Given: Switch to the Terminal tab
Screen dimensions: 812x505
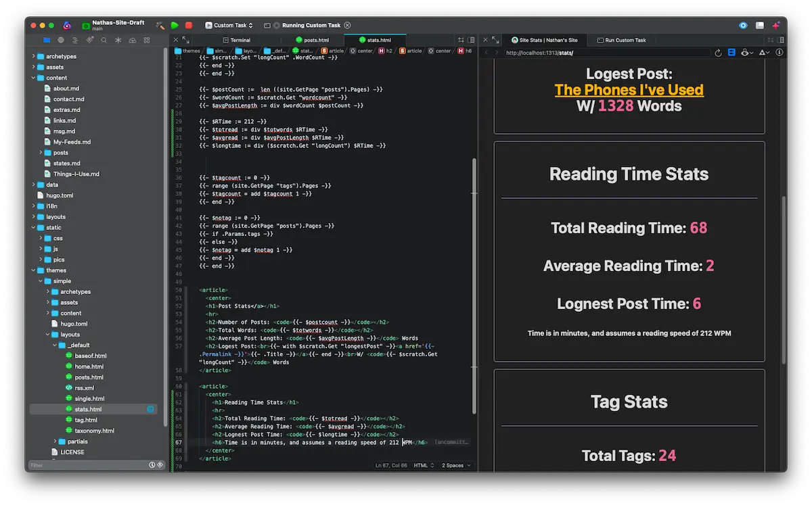Looking at the screenshot, I should coord(235,40).
